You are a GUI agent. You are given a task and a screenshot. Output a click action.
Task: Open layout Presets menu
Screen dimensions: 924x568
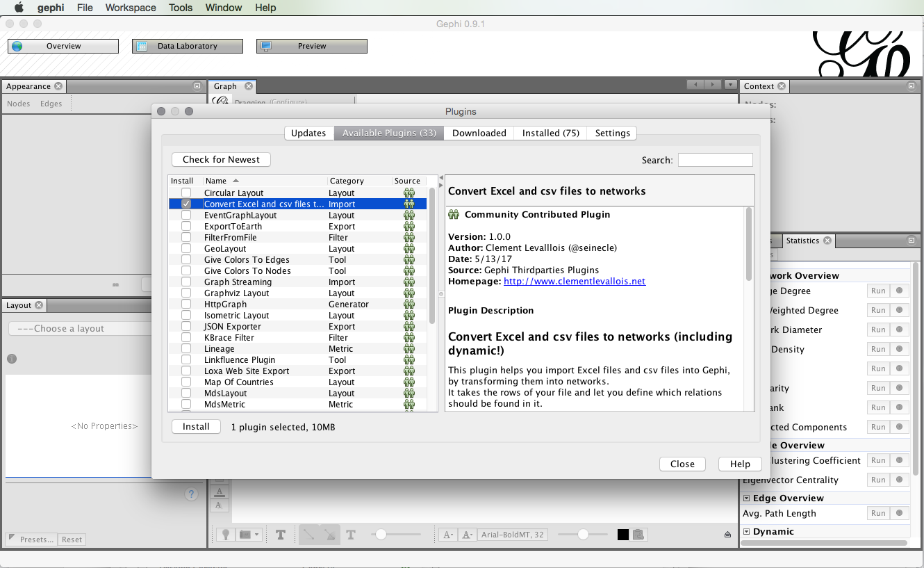point(31,539)
